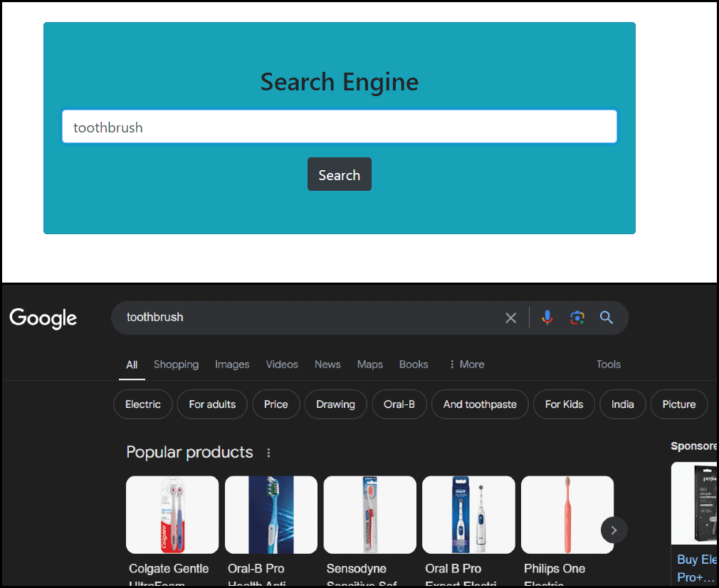The width and height of the screenshot is (719, 588).
Task: Open the Colgate Gentle product title
Action: pos(169,576)
